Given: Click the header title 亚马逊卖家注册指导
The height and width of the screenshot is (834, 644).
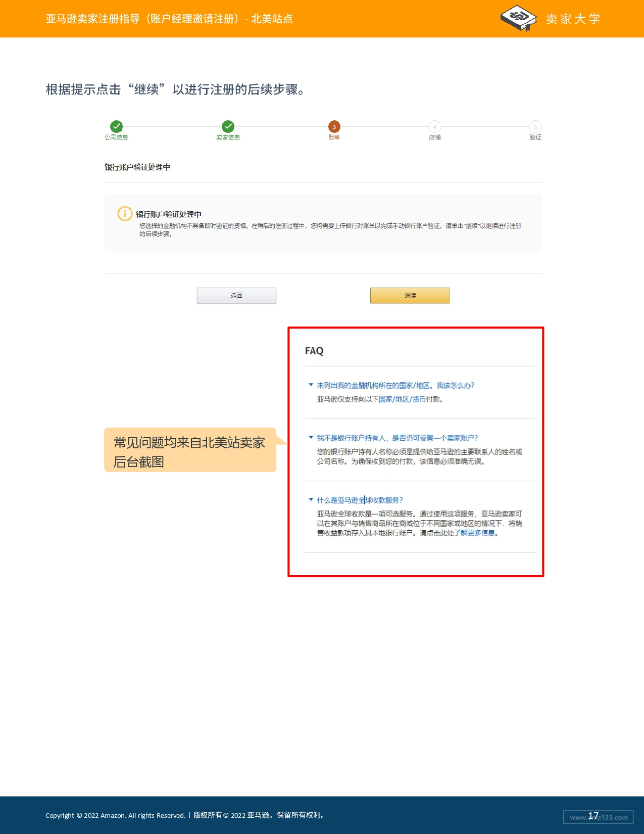Looking at the screenshot, I should pyautogui.click(x=169, y=19).
